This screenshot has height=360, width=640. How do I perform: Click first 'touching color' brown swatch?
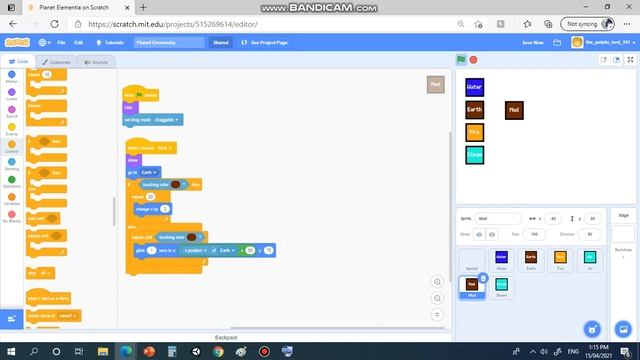coord(176,184)
